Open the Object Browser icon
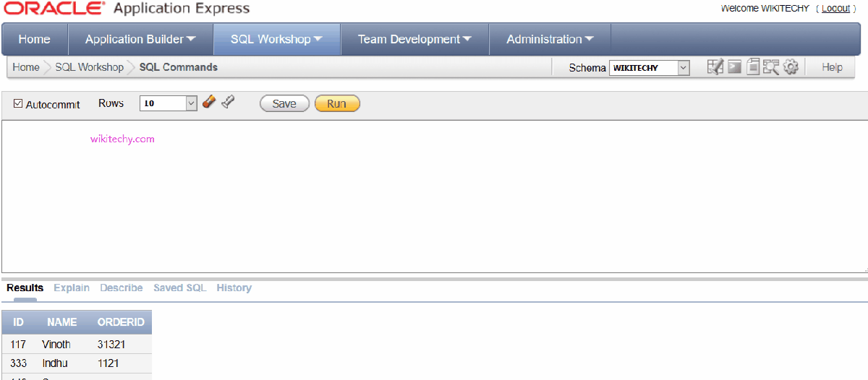Image resolution: width=868 pixels, height=380 pixels. click(715, 67)
